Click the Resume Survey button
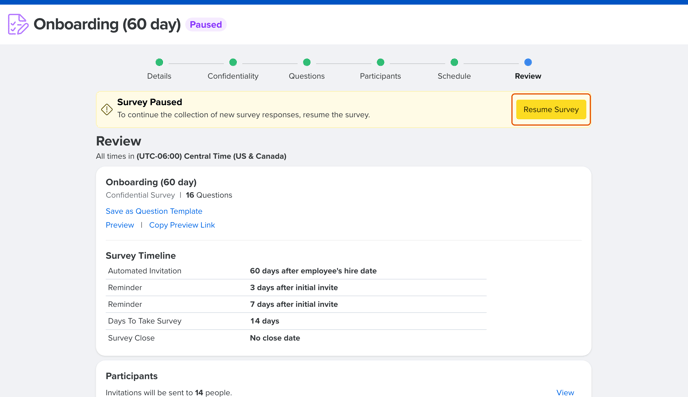 551,109
